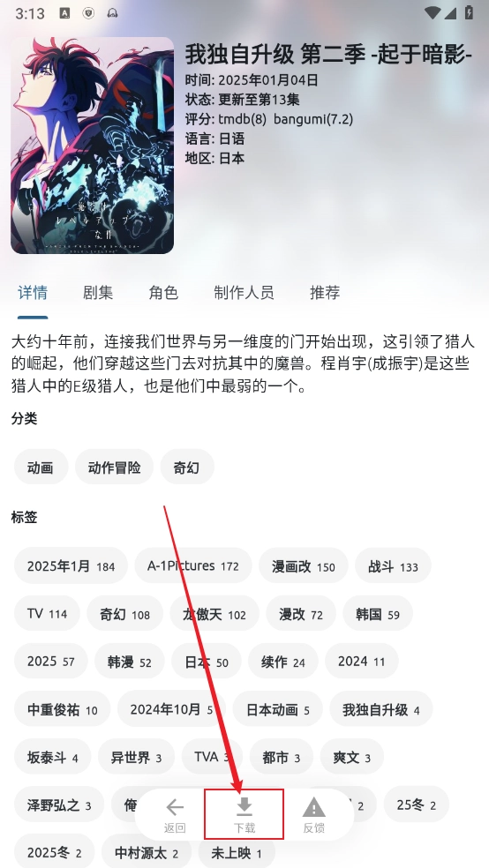Switch to the 角色 tab
This screenshot has width=489, height=868.
[x=163, y=292]
